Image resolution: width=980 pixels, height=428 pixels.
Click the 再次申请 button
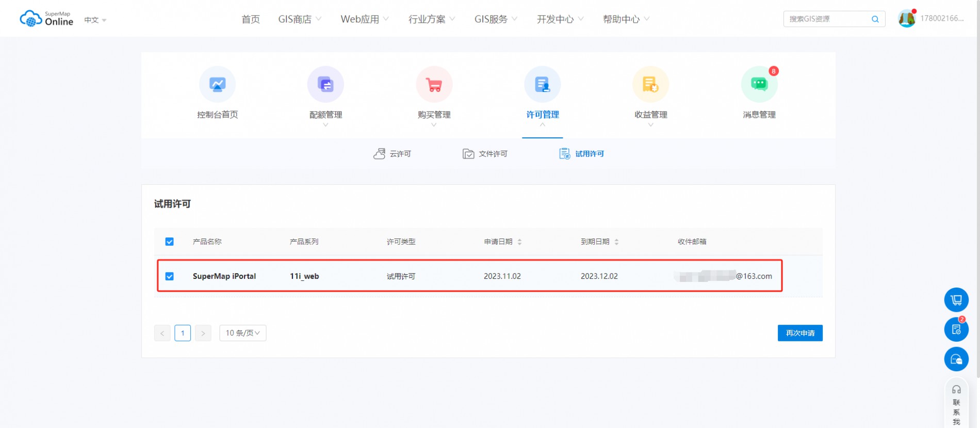[800, 333]
